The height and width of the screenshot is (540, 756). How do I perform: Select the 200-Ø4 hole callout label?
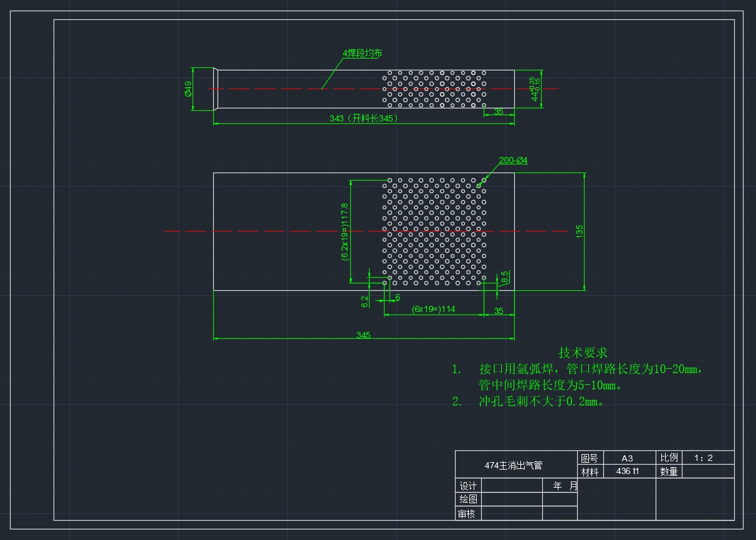click(513, 161)
